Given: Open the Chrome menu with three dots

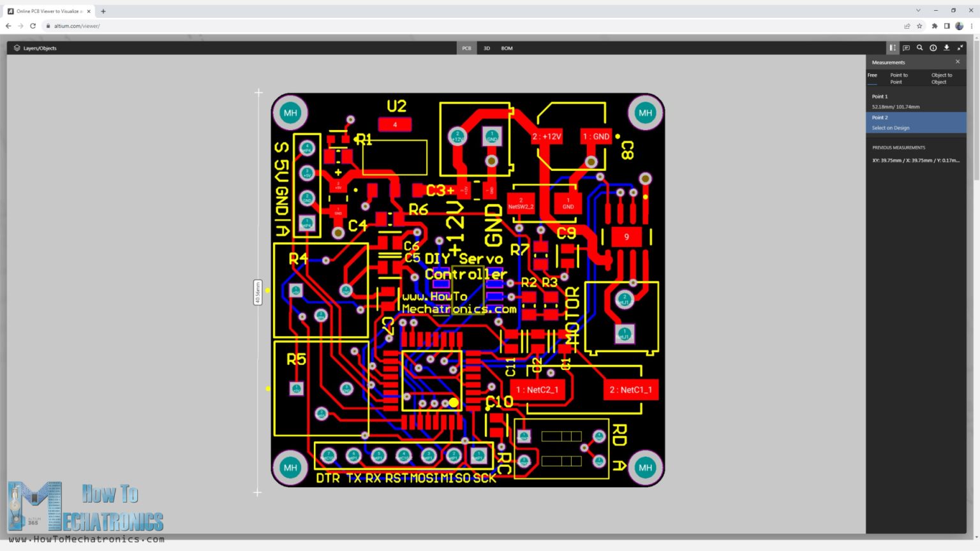Looking at the screenshot, I should [972, 26].
